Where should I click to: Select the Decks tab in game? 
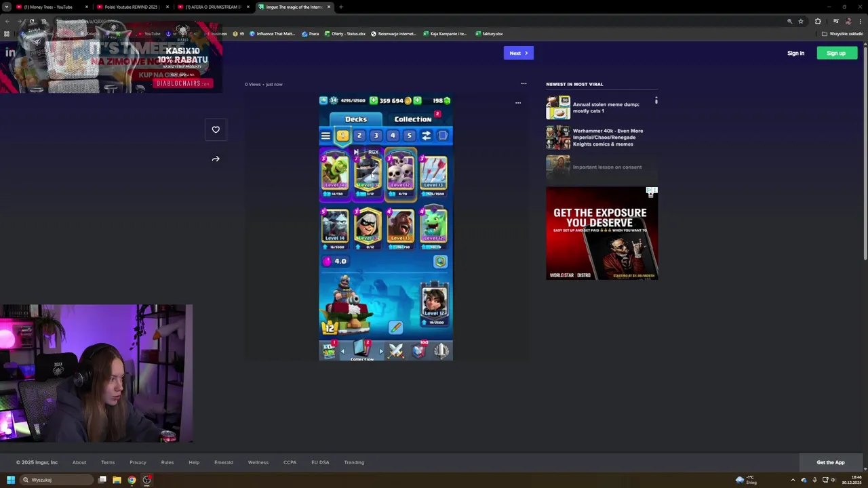[356, 119]
